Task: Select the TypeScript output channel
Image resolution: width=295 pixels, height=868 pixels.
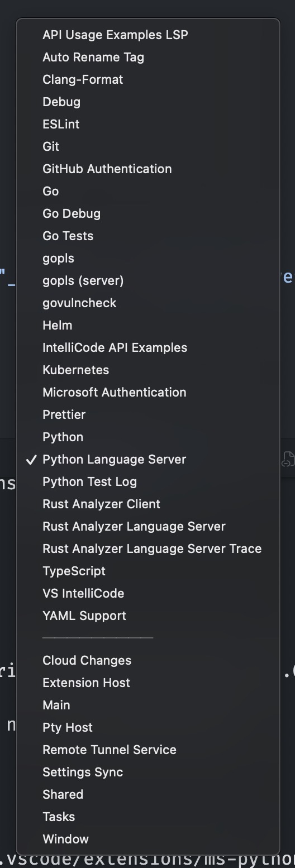Action: (x=148, y=571)
